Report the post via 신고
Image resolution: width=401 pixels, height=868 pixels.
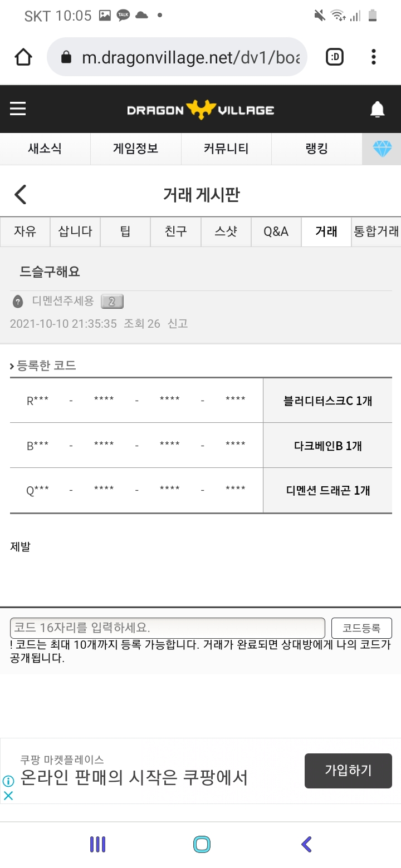pyautogui.click(x=178, y=323)
